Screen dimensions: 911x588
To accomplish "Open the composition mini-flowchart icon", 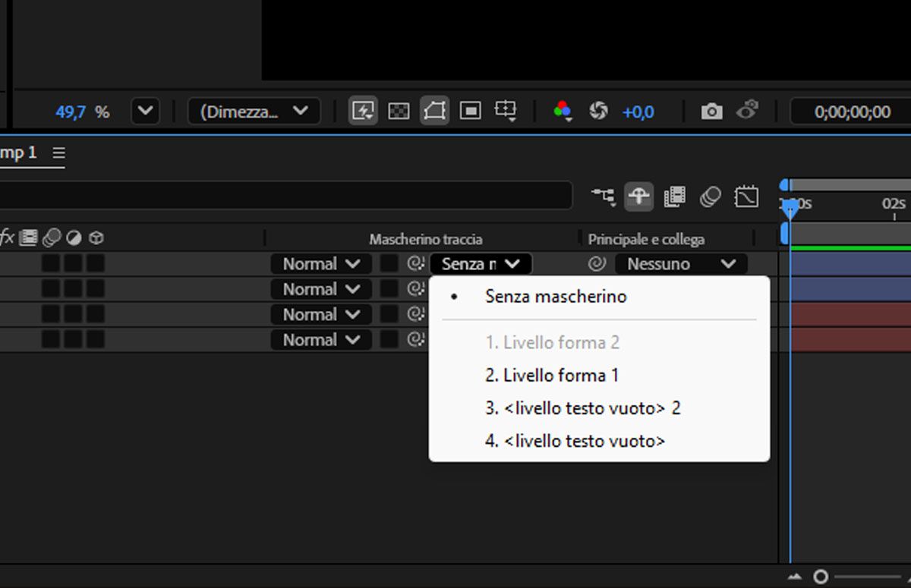I will [x=604, y=197].
